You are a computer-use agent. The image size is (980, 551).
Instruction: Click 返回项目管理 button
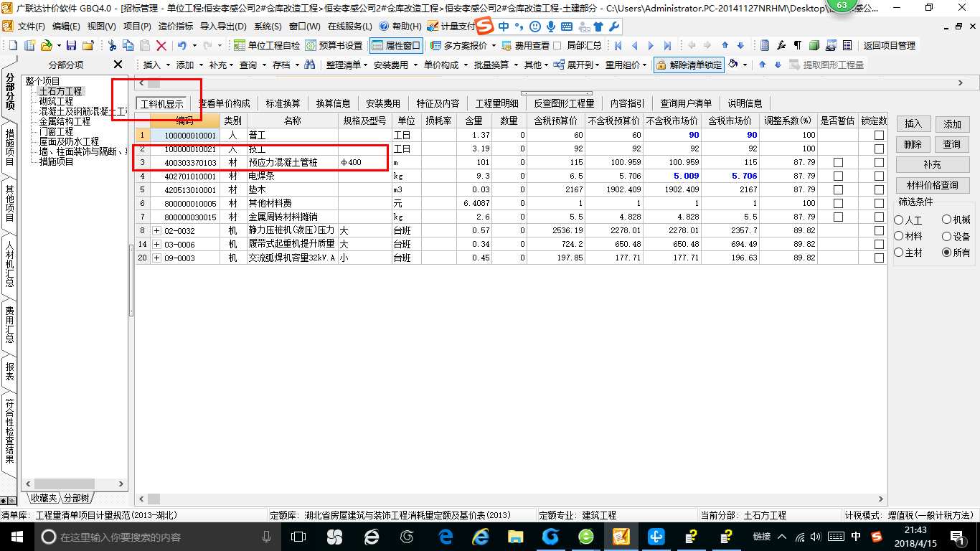click(x=889, y=45)
